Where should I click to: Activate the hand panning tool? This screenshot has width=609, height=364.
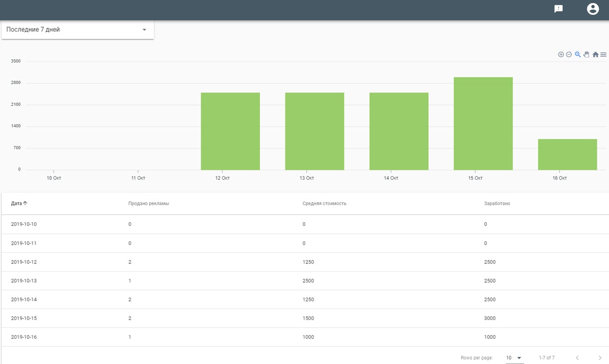tap(586, 55)
